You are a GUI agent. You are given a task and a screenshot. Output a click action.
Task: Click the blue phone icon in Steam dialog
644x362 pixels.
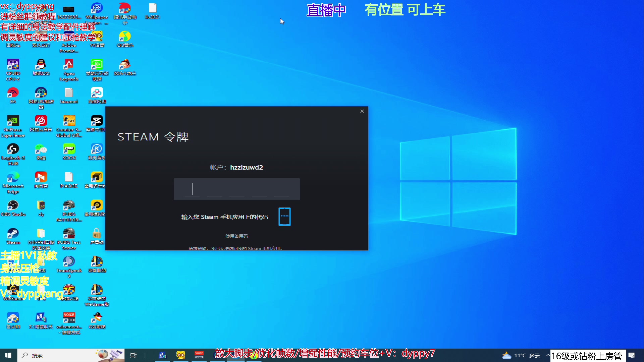tap(284, 217)
